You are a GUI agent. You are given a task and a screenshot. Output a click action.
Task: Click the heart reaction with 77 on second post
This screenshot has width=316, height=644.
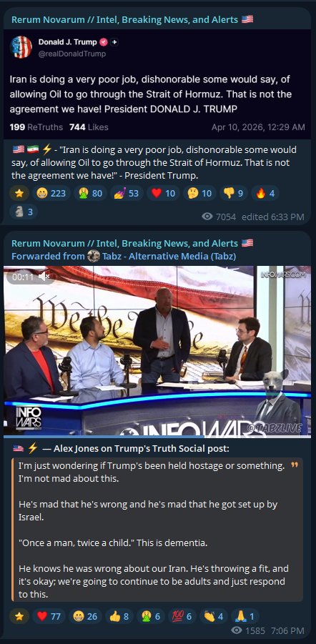[49, 616]
